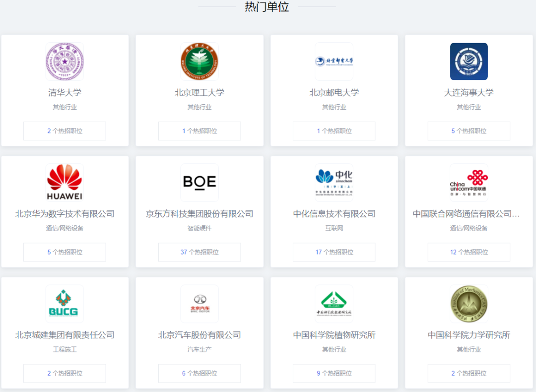Click the Tsinghua University logo
This screenshot has height=392, width=536.
click(x=65, y=61)
